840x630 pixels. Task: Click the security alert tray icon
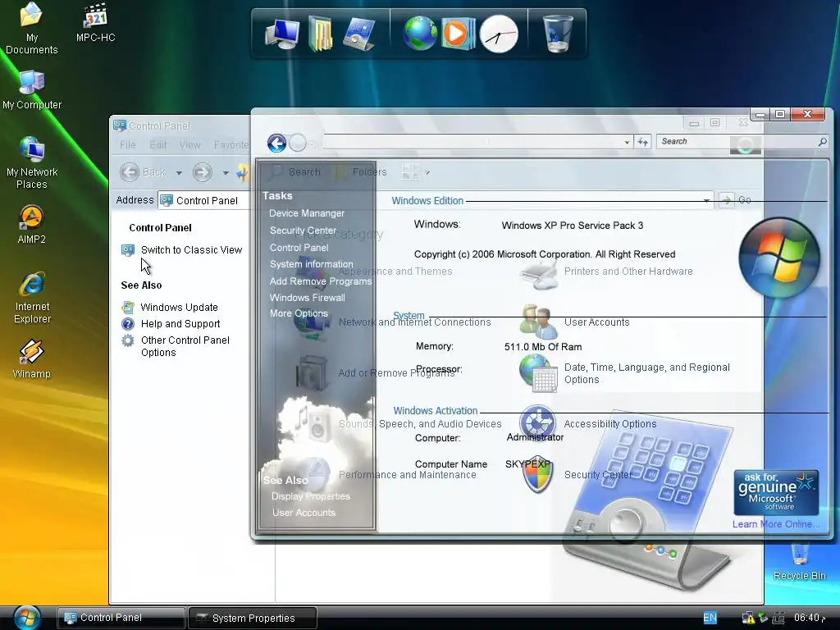pyautogui.click(x=748, y=618)
